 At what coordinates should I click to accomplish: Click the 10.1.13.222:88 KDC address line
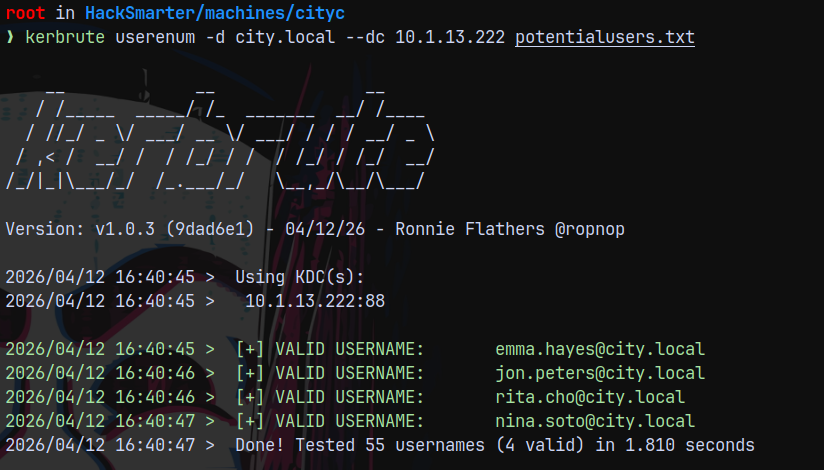coord(315,300)
